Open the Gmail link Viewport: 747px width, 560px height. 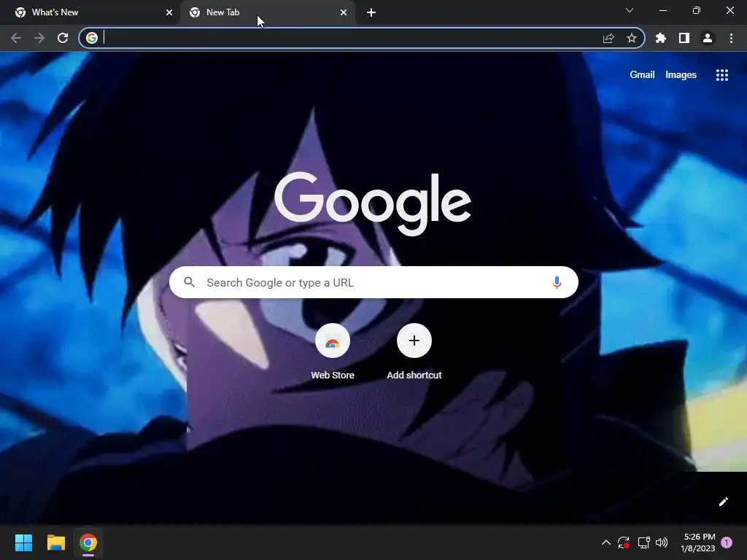pyautogui.click(x=642, y=75)
